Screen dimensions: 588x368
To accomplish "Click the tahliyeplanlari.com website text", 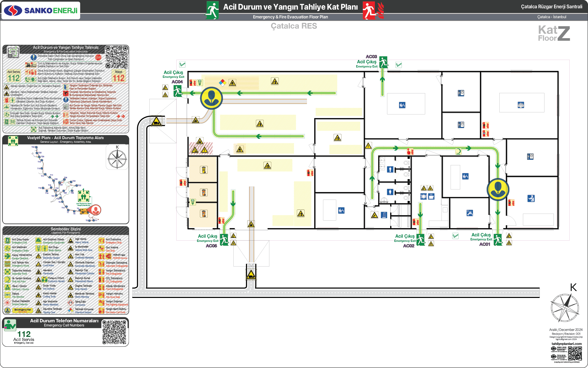I will 566,344.
